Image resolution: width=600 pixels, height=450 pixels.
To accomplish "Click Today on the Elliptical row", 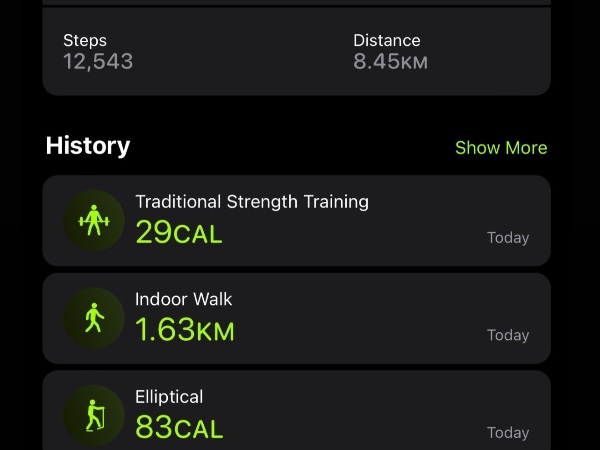I will [507, 433].
